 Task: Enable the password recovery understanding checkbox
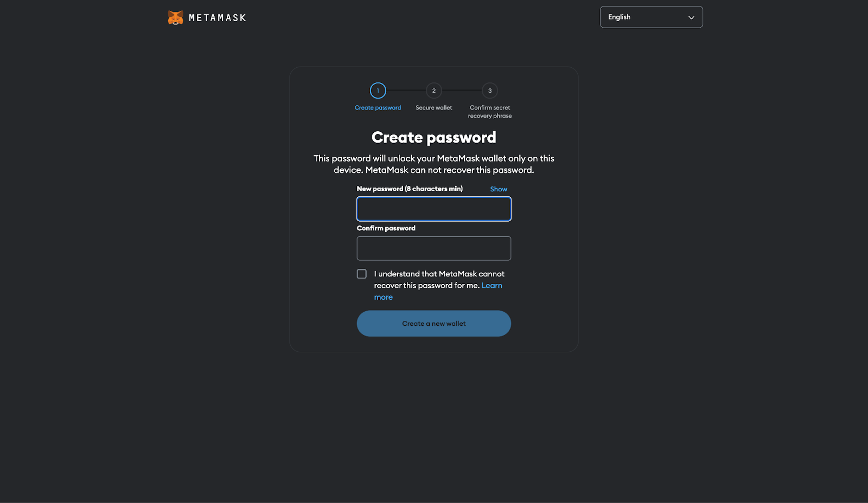[x=361, y=273]
